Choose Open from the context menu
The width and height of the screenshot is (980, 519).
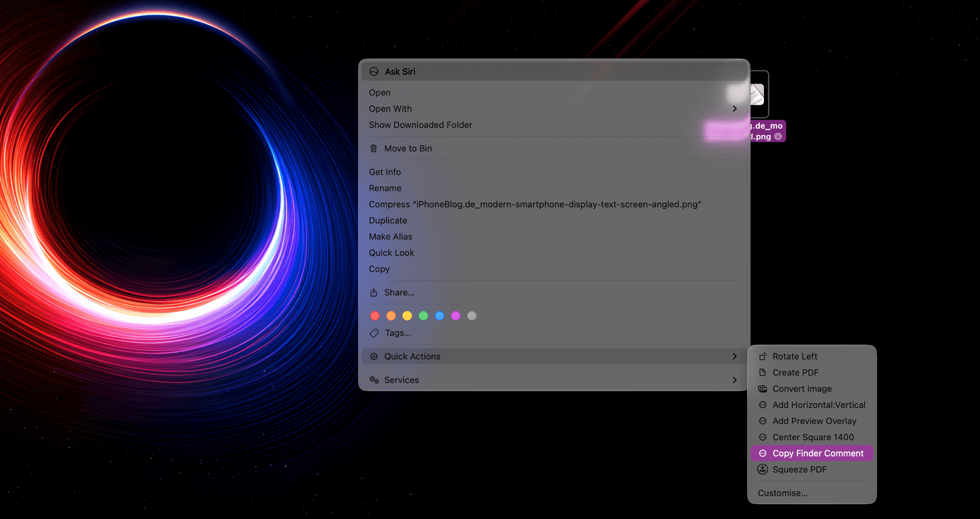click(554, 93)
